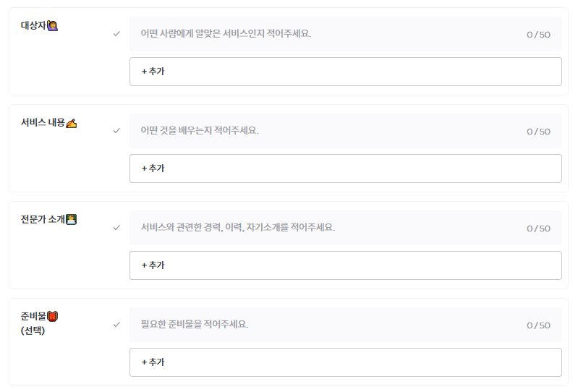Click the writing-hand emoji beside 서비스 내용
This screenshot has width=578, height=392.
(71, 123)
